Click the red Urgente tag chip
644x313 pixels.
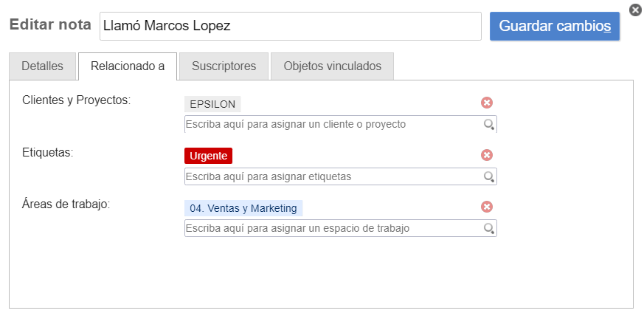coord(208,156)
